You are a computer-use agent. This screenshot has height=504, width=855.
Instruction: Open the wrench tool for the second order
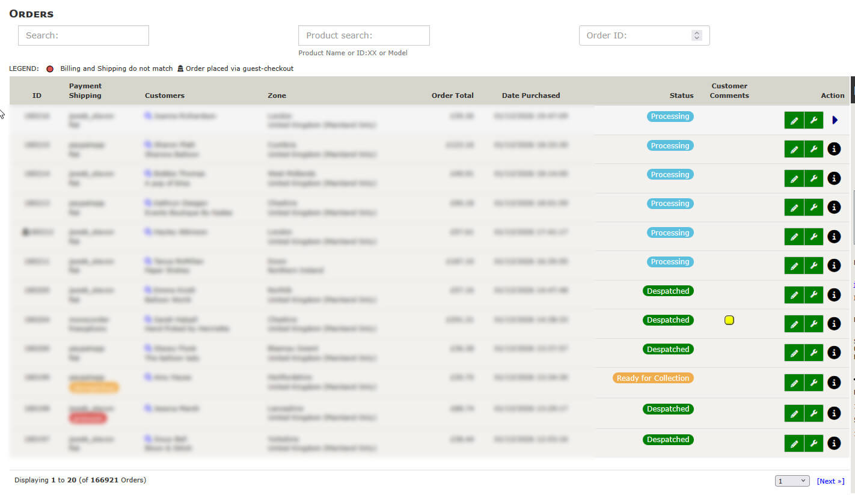coord(814,148)
